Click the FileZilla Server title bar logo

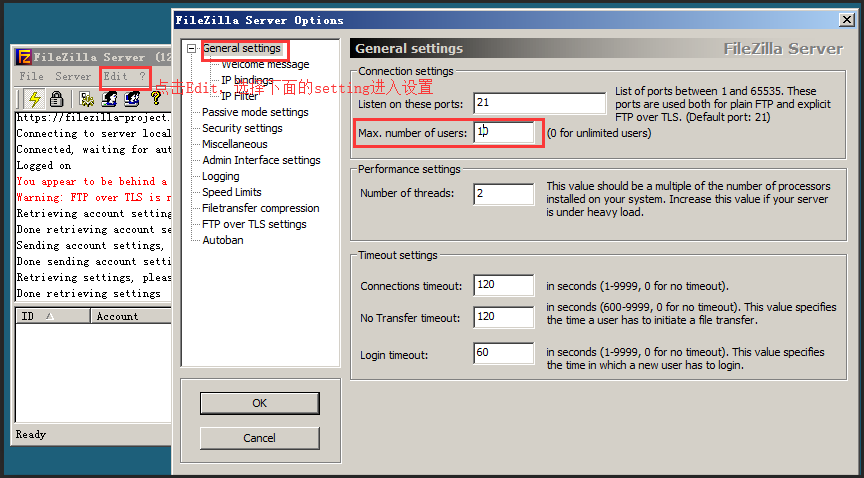[24, 57]
